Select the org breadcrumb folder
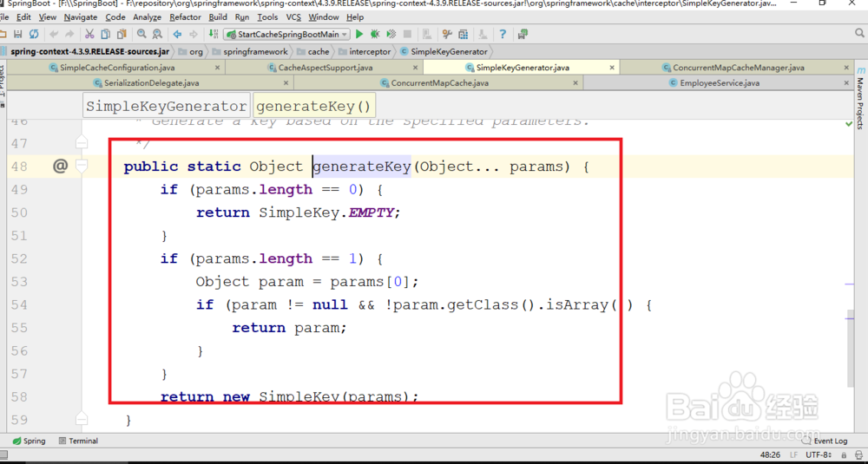The width and height of the screenshot is (868, 464). pos(191,51)
